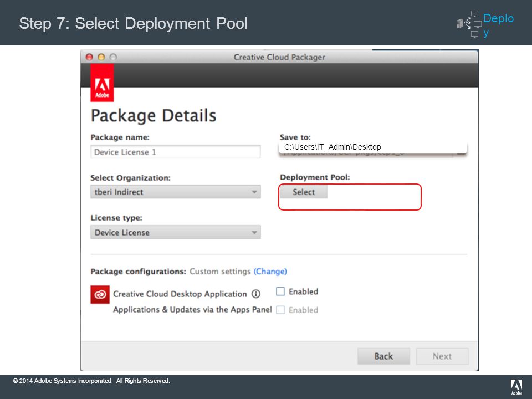The height and width of the screenshot is (399, 532).
Task: Click the Package name input field
Action: coord(176,152)
